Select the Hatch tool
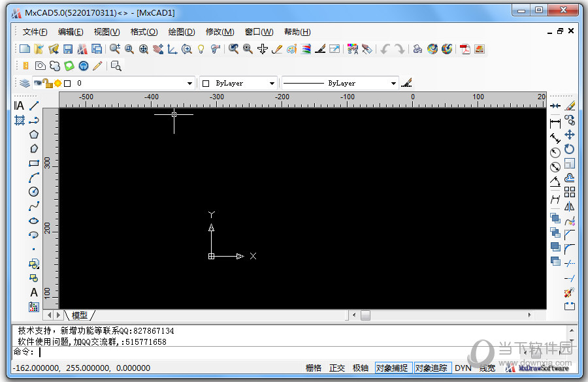The image size is (588, 382). click(20, 120)
